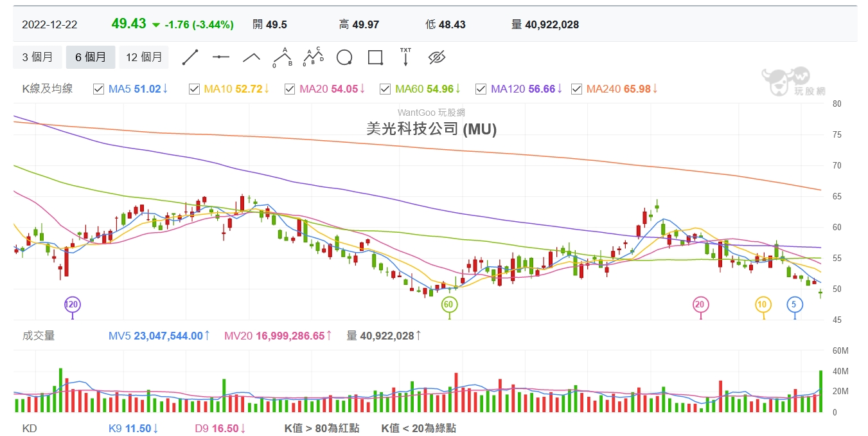Turn off the MA60 moving average
This screenshot has height=436, width=868.
click(385, 89)
